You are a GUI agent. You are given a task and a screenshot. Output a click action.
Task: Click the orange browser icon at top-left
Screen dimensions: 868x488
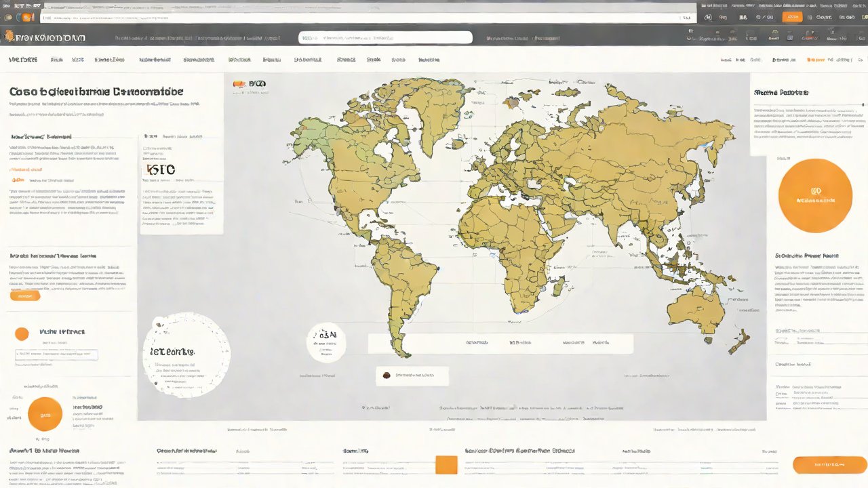[x=27, y=17]
